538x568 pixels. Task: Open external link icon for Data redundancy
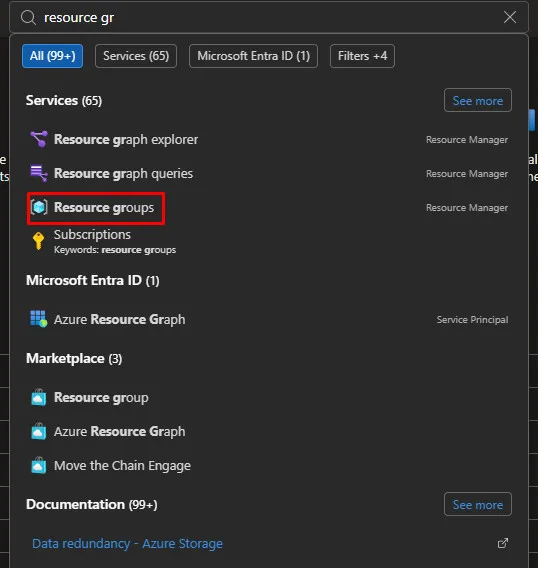click(502, 543)
